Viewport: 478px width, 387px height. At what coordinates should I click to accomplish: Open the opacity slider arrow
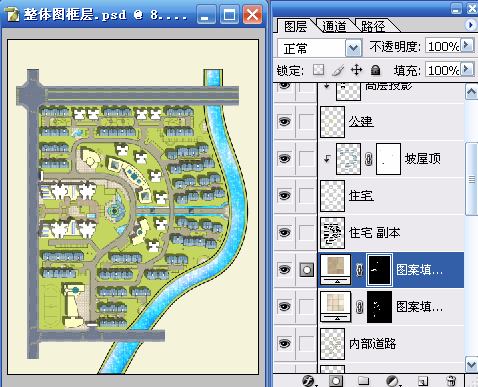click(x=467, y=45)
